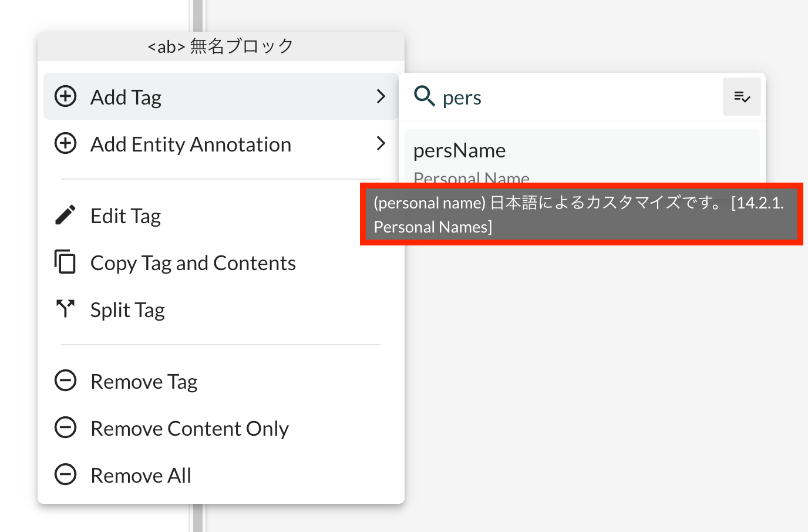Click the plus icon beside Add Entity Annotation
The width and height of the screenshot is (808, 532).
click(x=65, y=143)
